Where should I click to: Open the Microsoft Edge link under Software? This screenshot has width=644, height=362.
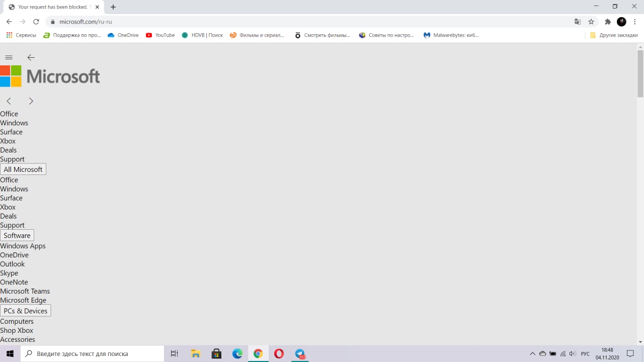23,300
